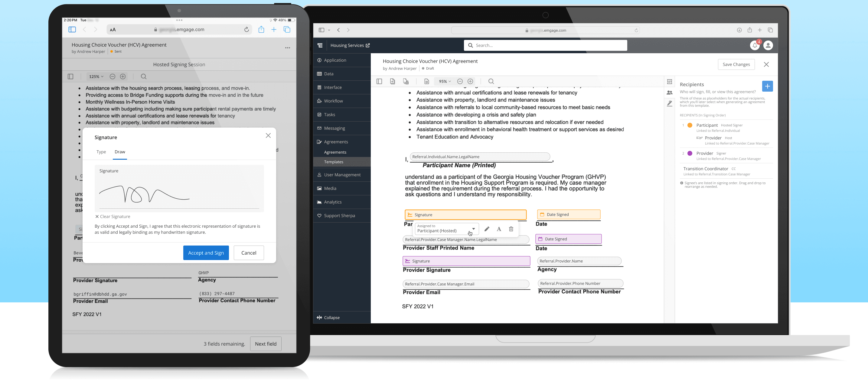The width and height of the screenshot is (868, 381).
Task: Open the Tasks menu item
Action: pos(342,115)
